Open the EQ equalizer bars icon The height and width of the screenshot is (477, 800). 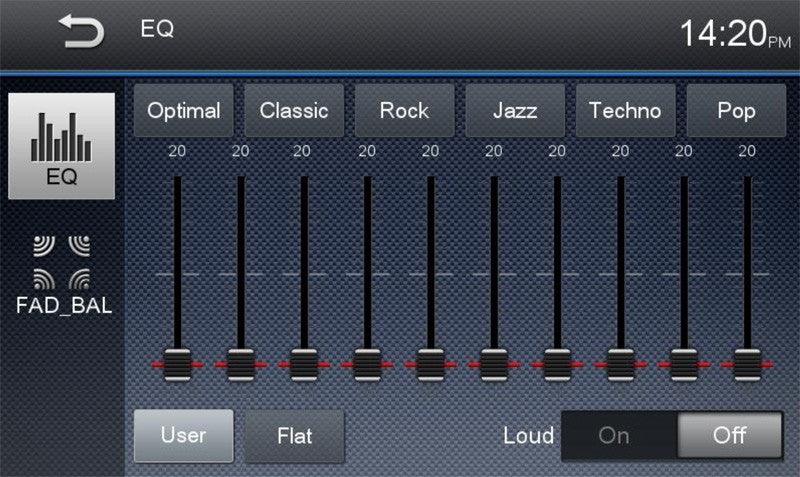(x=61, y=147)
